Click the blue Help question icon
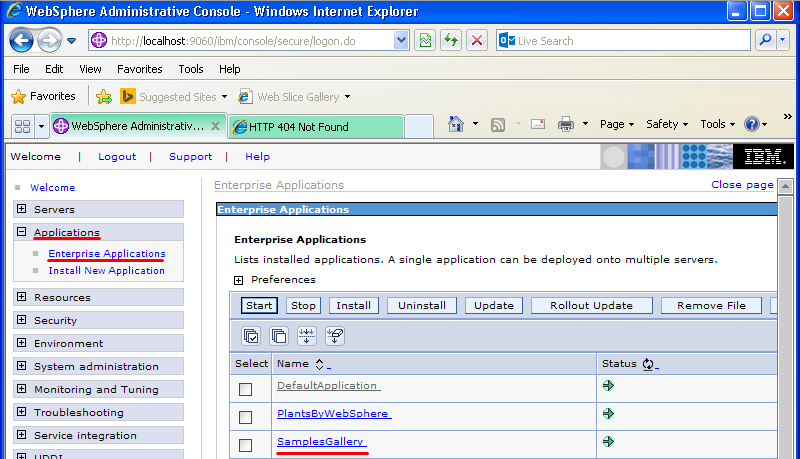Image resolution: width=800 pixels, height=459 pixels. click(752, 124)
